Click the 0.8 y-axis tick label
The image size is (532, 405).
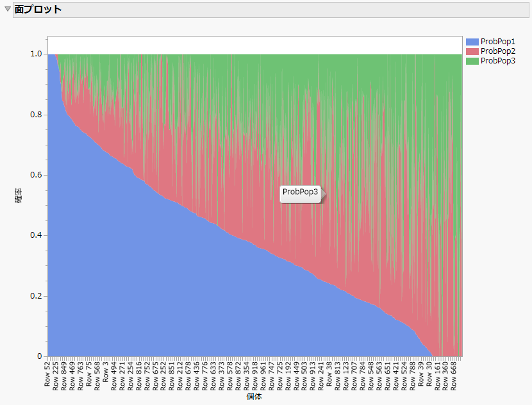[x=36, y=115]
